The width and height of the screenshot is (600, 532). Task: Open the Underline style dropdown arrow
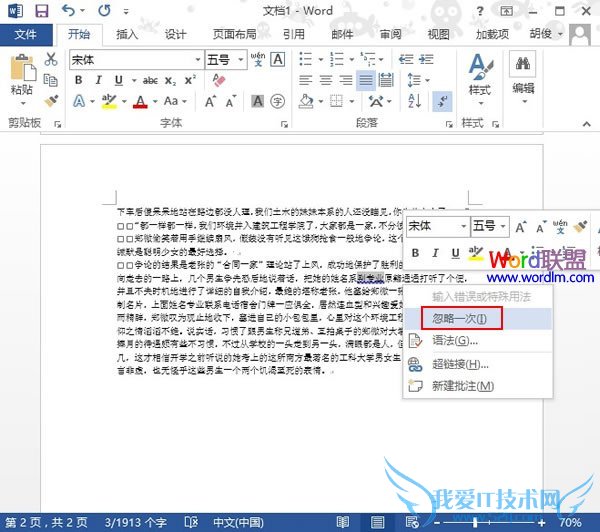coord(134,80)
